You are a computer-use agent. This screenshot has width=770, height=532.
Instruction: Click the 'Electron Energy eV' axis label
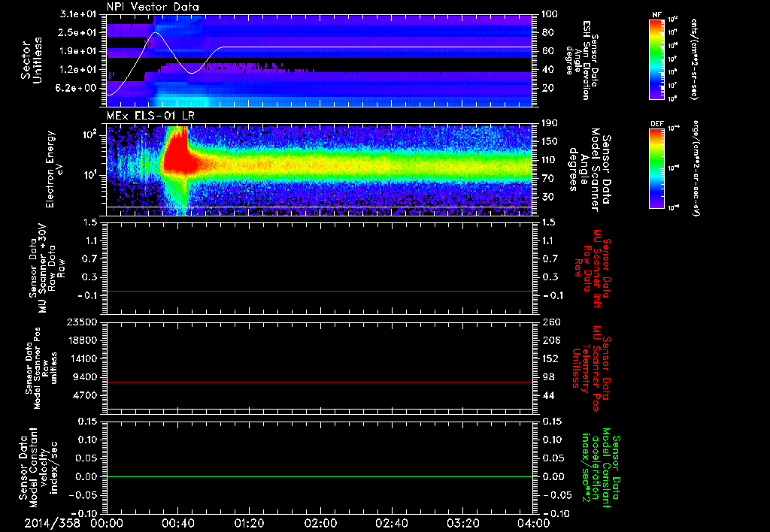coord(54,169)
